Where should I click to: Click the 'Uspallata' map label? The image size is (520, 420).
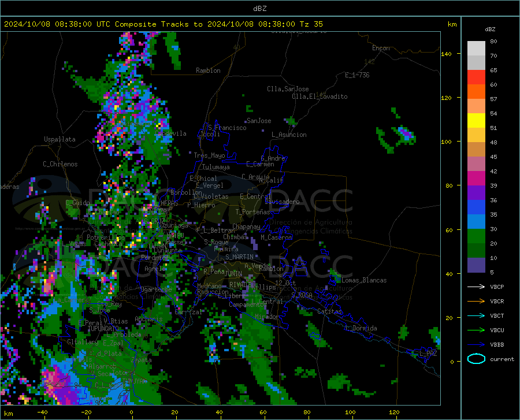60,139
